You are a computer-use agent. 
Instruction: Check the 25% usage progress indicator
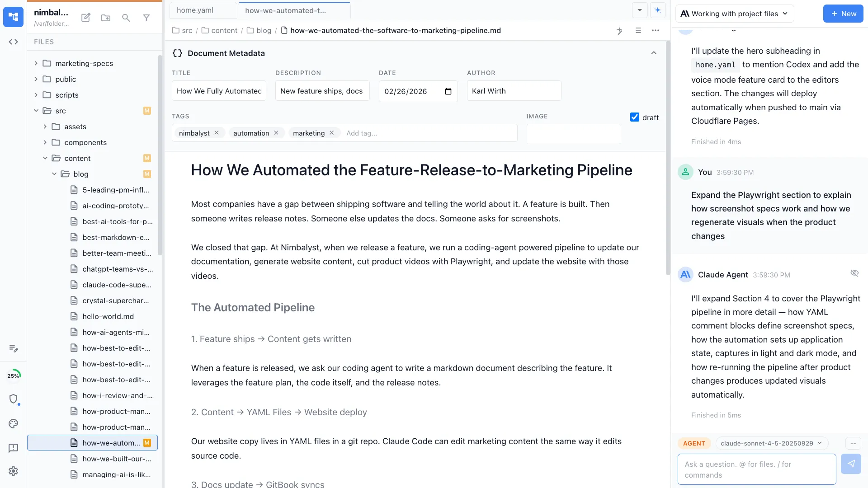pos(14,375)
